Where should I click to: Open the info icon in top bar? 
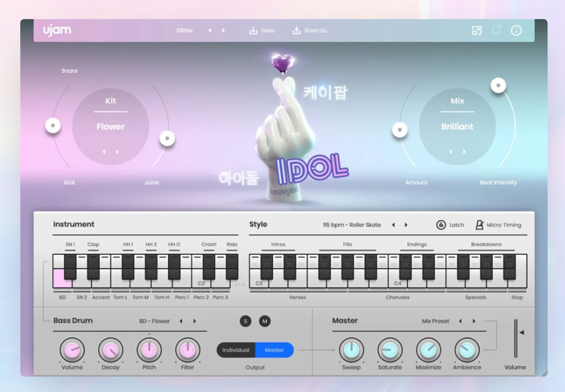click(x=516, y=31)
